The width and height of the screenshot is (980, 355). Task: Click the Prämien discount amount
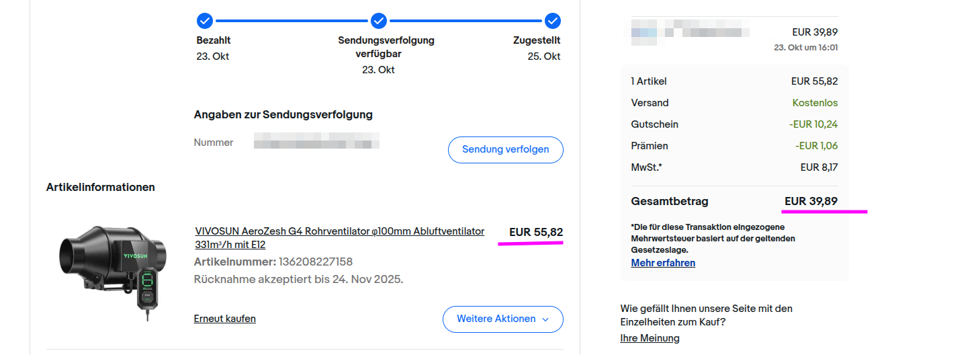click(816, 146)
